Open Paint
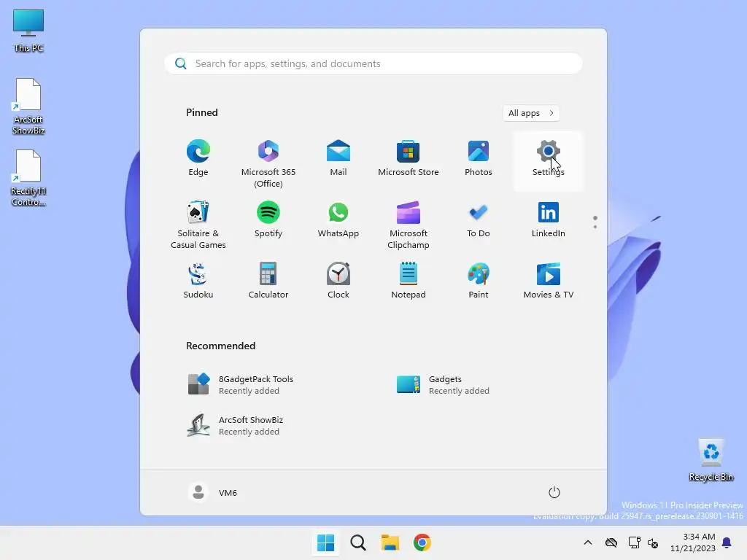Image resolution: width=747 pixels, height=560 pixels. (479, 281)
